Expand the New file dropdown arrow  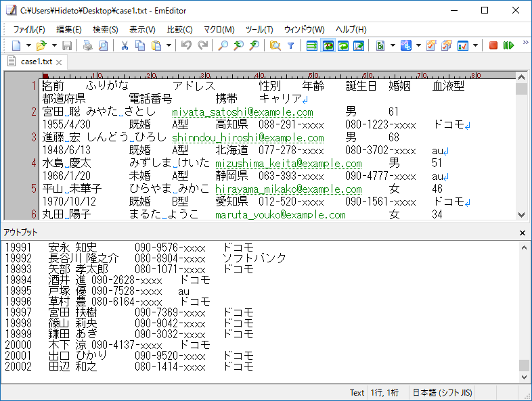click(28, 45)
